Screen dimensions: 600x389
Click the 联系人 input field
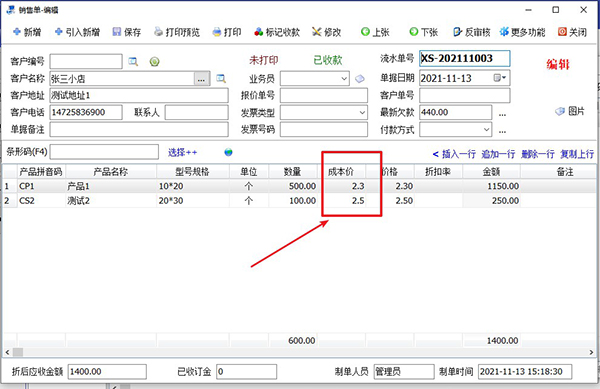(x=197, y=112)
